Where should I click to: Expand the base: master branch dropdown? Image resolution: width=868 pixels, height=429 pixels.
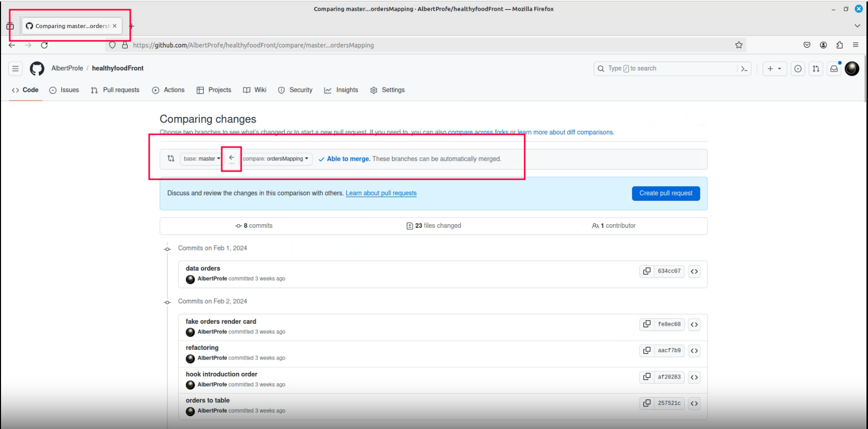tap(202, 159)
